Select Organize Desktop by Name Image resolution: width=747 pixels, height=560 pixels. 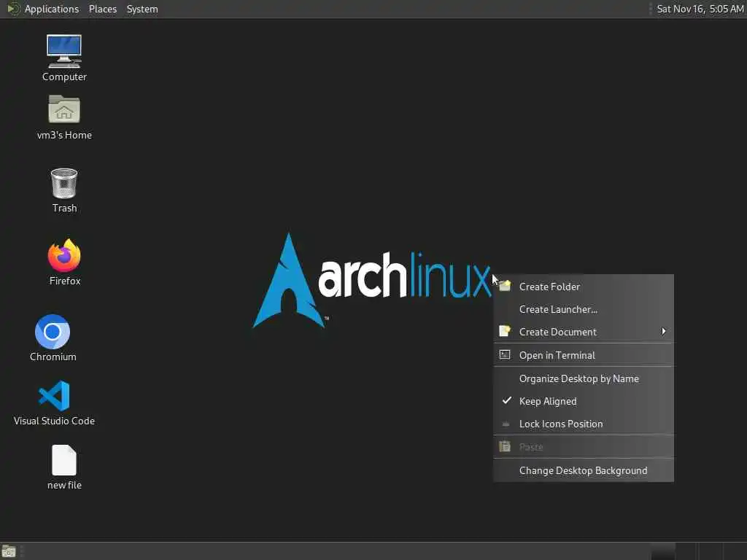click(x=584, y=378)
